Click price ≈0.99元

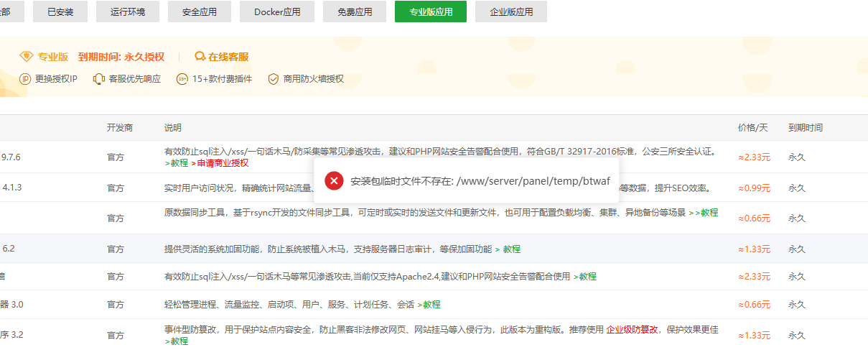754,188
